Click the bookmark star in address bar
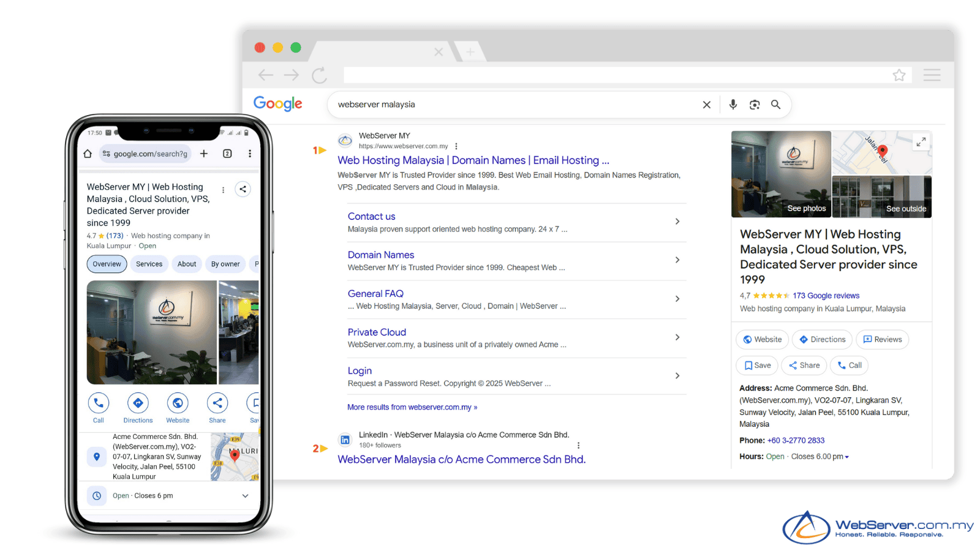The height and width of the screenshot is (551, 980). [x=899, y=75]
